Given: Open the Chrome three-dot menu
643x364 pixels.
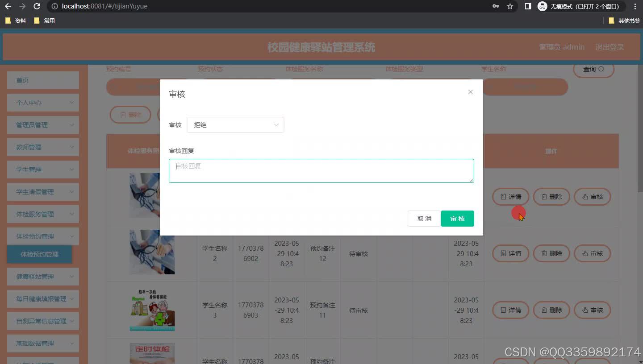Looking at the screenshot, I should [x=635, y=6].
